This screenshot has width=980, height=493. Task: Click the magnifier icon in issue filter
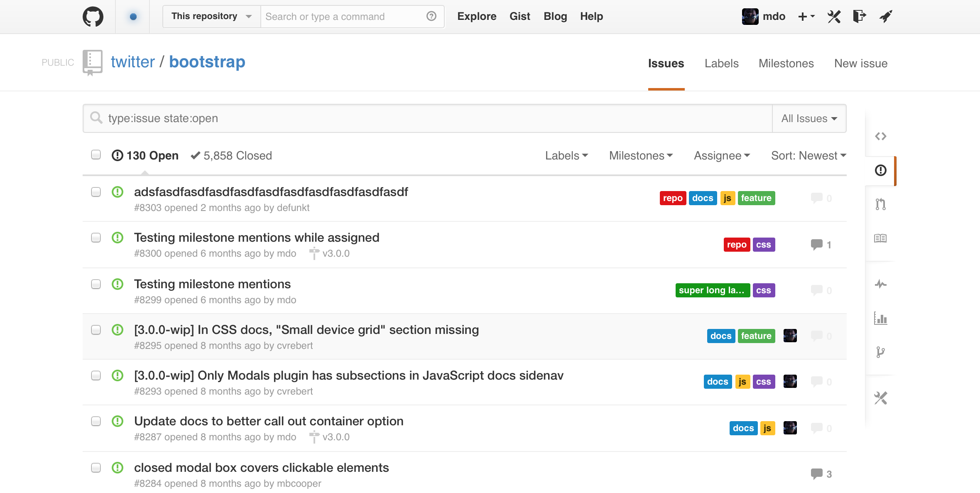coord(96,118)
